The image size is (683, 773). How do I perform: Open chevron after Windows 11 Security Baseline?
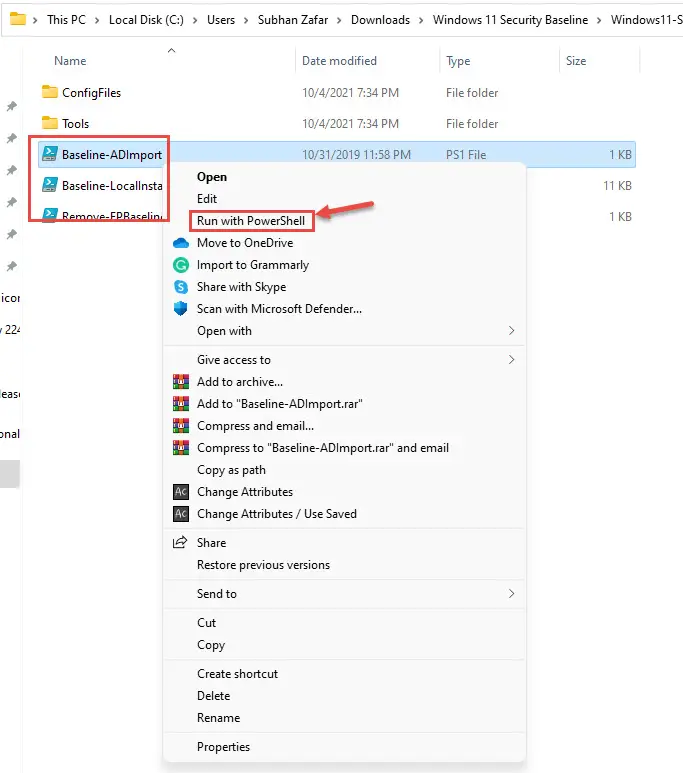(599, 20)
